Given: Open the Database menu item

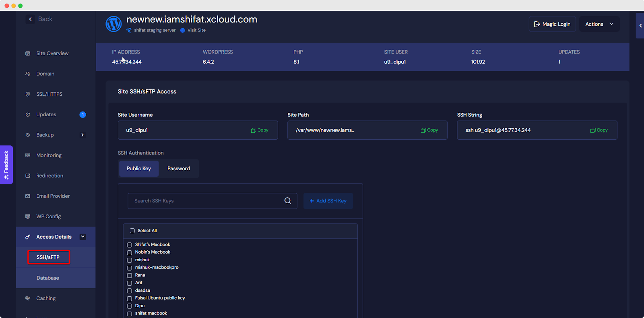Looking at the screenshot, I should coord(48,278).
